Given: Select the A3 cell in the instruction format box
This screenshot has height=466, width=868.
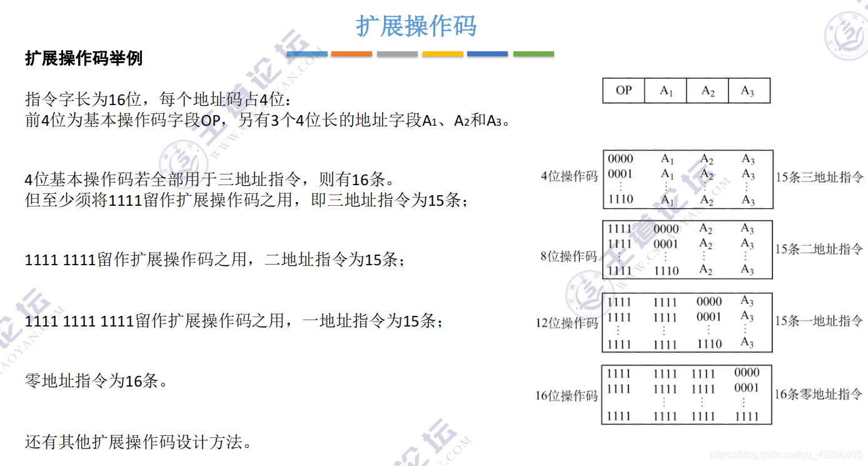Looking at the screenshot, I should [x=749, y=90].
